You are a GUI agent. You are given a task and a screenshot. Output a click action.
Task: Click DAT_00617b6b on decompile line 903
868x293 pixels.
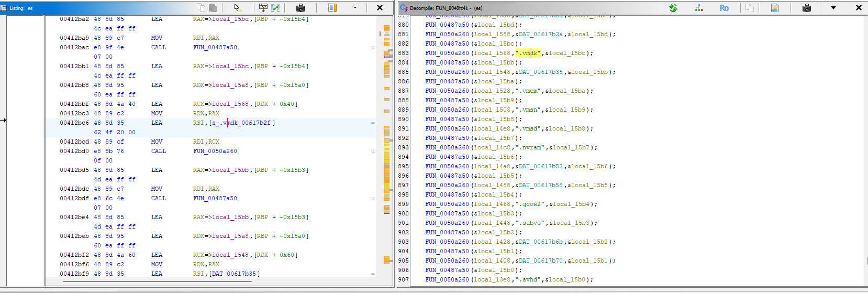tap(541, 242)
